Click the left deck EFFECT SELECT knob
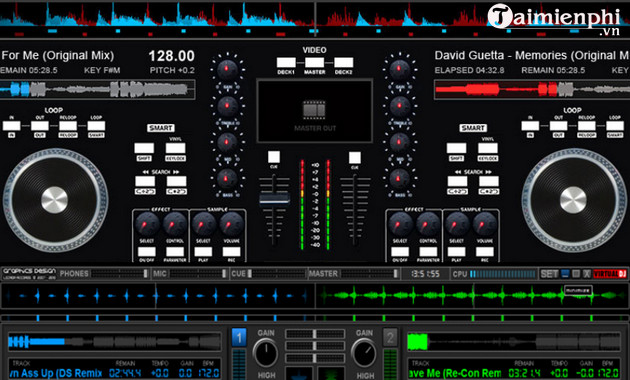The image size is (630, 380). coord(147,224)
